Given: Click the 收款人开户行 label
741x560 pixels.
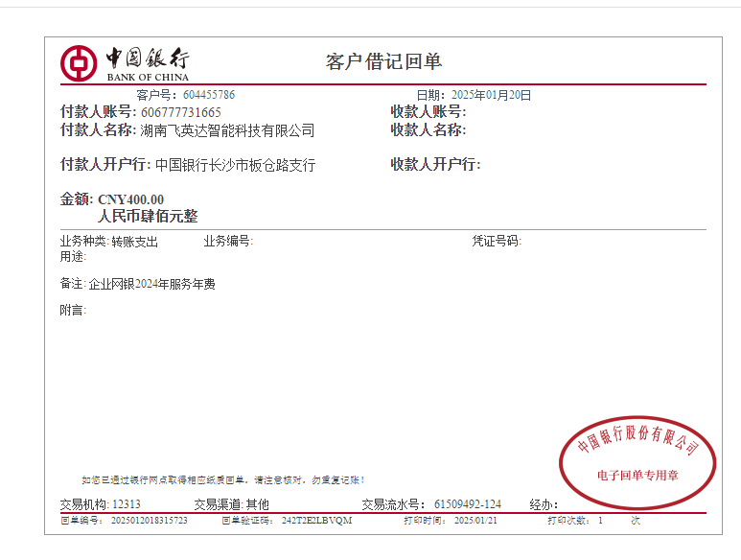Looking at the screenshot, I should pyautogui.click(x=435, y=165).
